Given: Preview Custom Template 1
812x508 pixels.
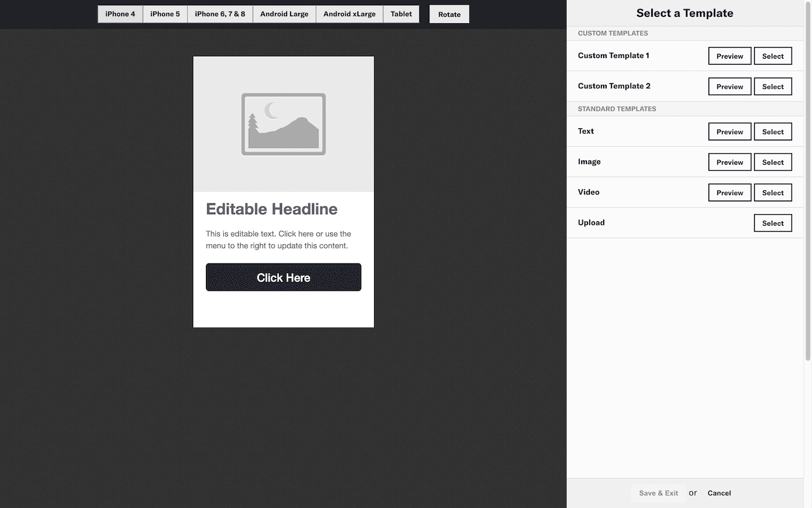Looking at the screenshot, I should coord(729,56).
